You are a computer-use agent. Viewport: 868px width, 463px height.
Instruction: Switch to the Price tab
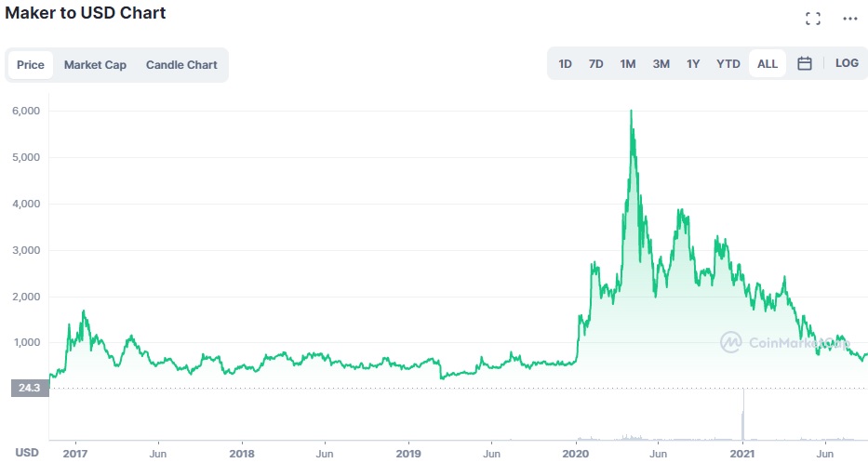(x=31, y=65)
